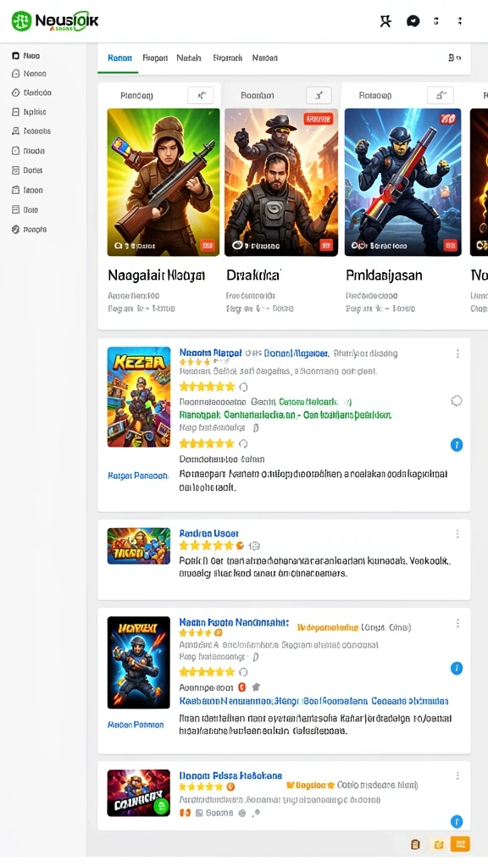Click the icon beside Nenoo in the sidebar
This screenshot has width=488, height=868.
pos(15,74)
